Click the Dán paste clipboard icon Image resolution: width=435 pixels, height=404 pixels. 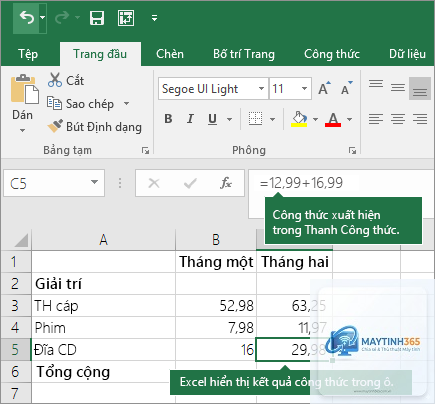25,89
